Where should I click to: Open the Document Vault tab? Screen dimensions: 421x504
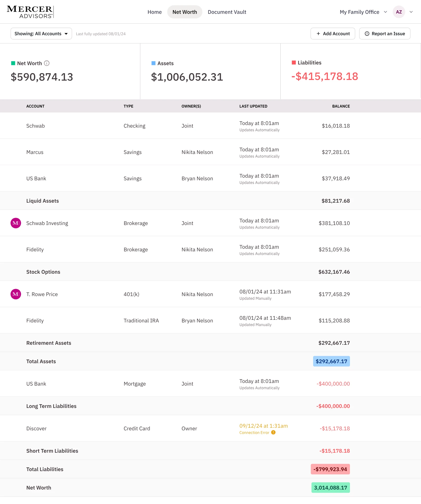pyautogui.click(x=227, y=12)
